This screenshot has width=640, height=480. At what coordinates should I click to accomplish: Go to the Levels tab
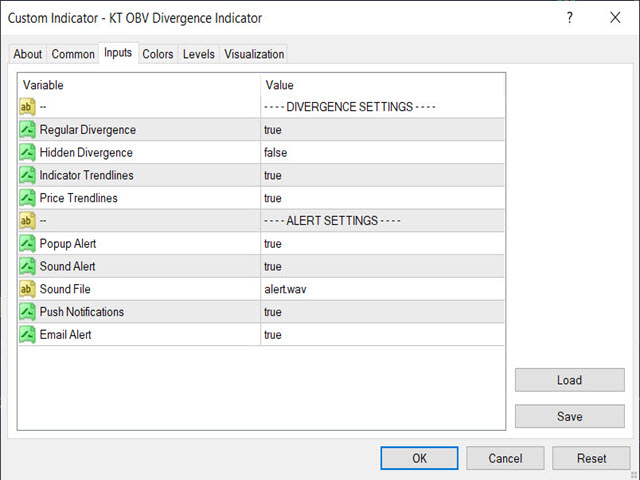pos(199,54)
